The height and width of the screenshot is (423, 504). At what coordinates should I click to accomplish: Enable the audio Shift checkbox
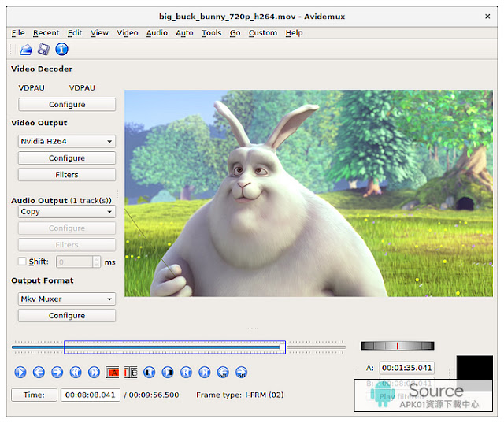[22, 262]
